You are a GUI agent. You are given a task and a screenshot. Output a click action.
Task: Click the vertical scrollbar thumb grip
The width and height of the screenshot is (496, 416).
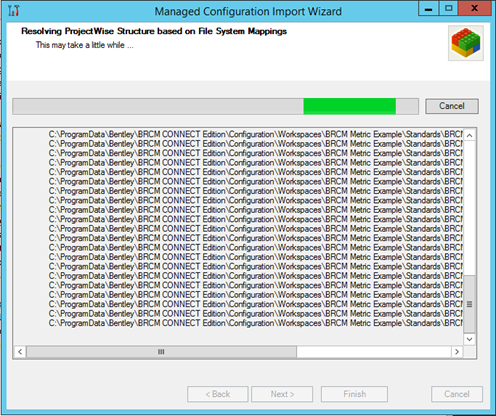click(469, 304)
